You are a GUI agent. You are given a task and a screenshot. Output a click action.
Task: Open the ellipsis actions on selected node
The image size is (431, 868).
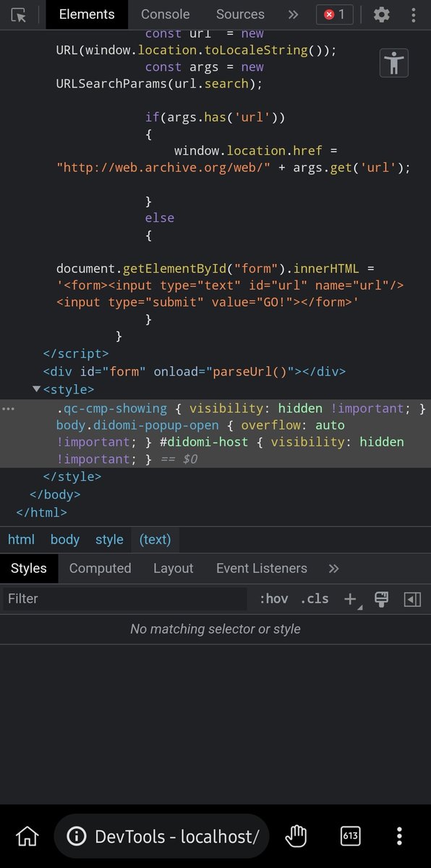(8, 409)
